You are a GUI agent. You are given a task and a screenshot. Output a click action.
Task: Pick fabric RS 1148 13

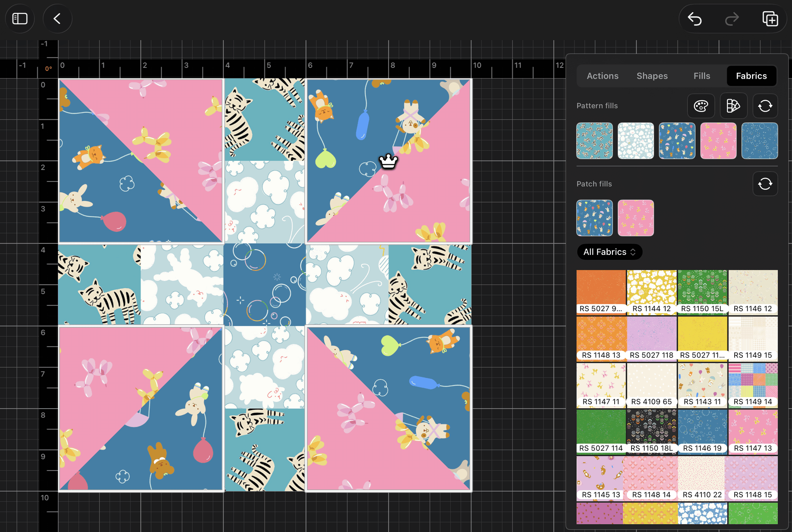pos(601,339)
